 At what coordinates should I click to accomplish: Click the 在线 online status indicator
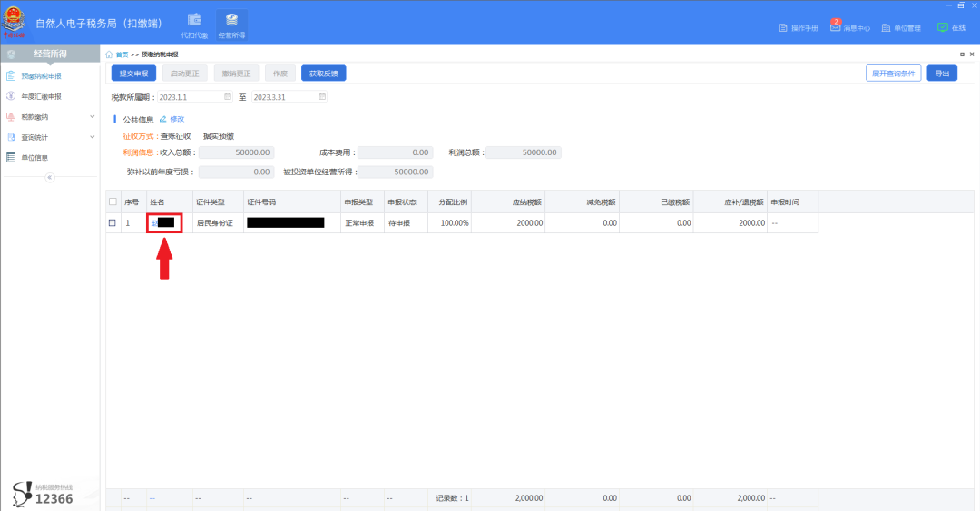tap(951, 27)
